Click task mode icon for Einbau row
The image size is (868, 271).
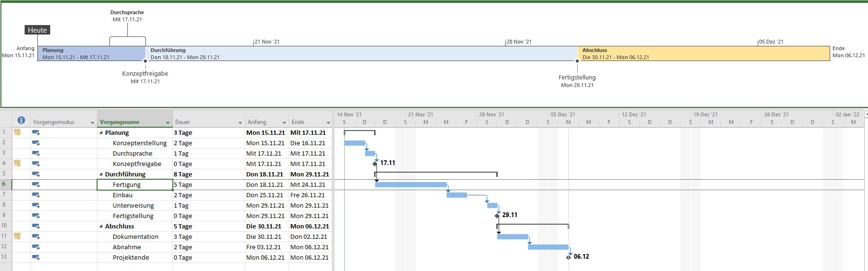tap(36, 195)
